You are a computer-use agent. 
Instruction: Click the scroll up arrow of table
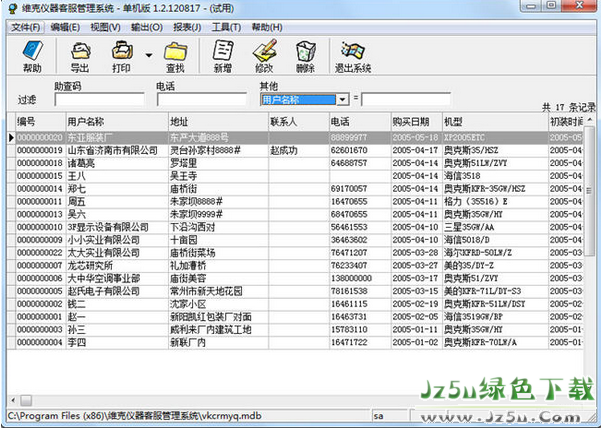(x=590, y=120)
